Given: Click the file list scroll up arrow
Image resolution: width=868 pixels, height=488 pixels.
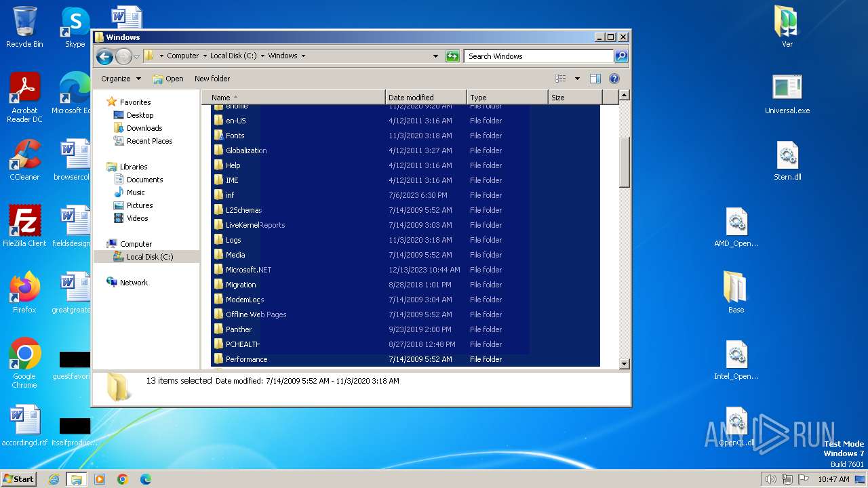Looking at the screenshot, I should coord(625,96).
